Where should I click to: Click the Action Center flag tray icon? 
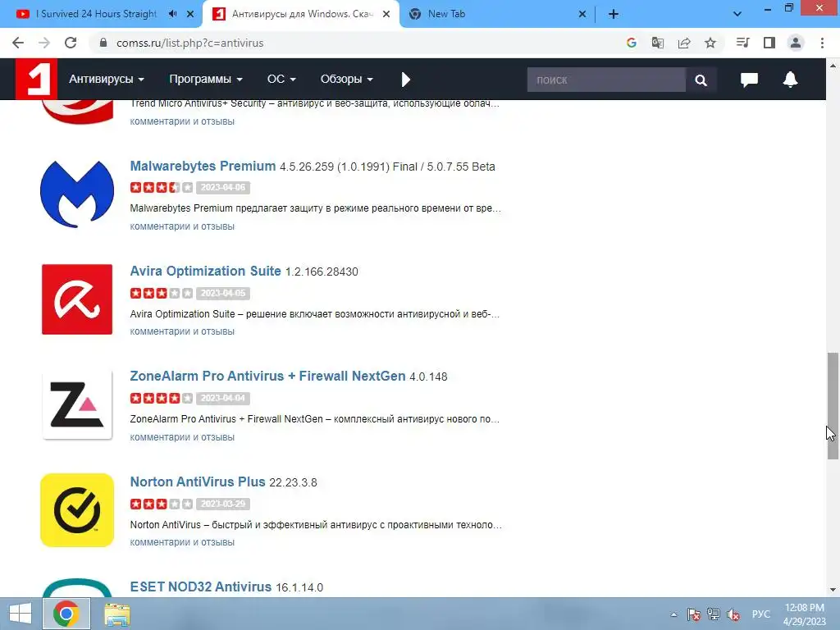pos(694,614)
